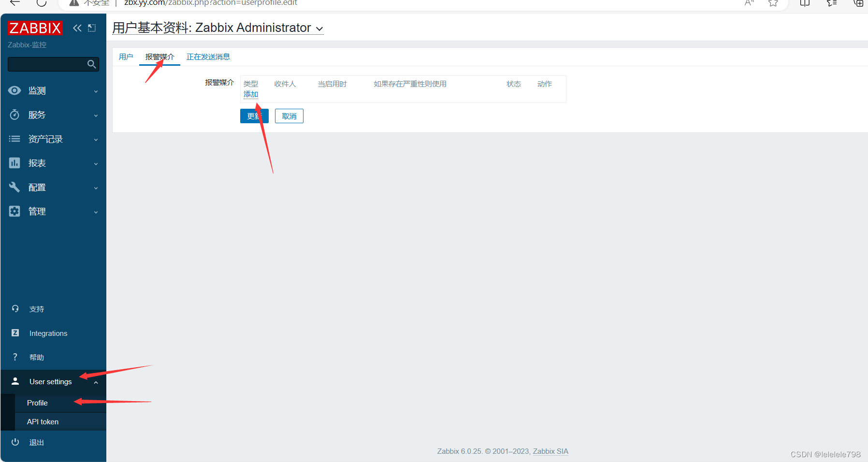868x462 pixels.
Task: Click the ZABBIX logo
Action: (x=35, y=28)
